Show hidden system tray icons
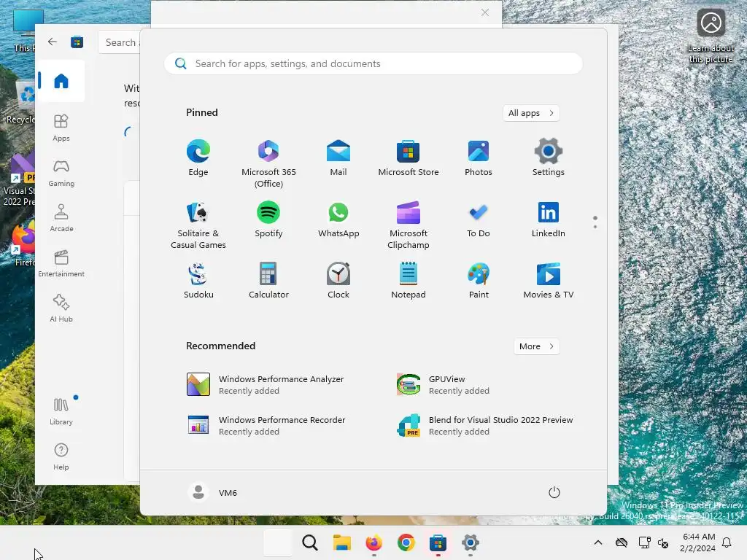 (x=598, y=542)
